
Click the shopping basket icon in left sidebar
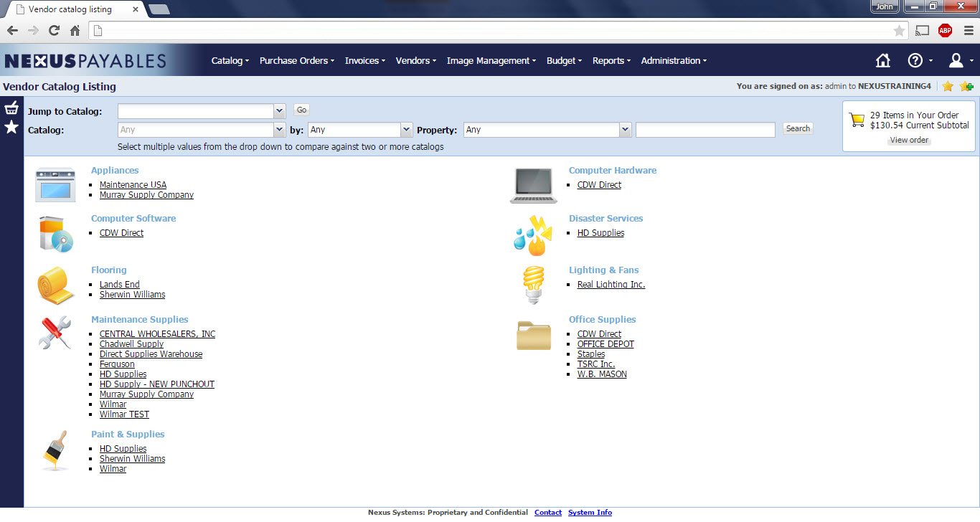(x=11, y=108)
